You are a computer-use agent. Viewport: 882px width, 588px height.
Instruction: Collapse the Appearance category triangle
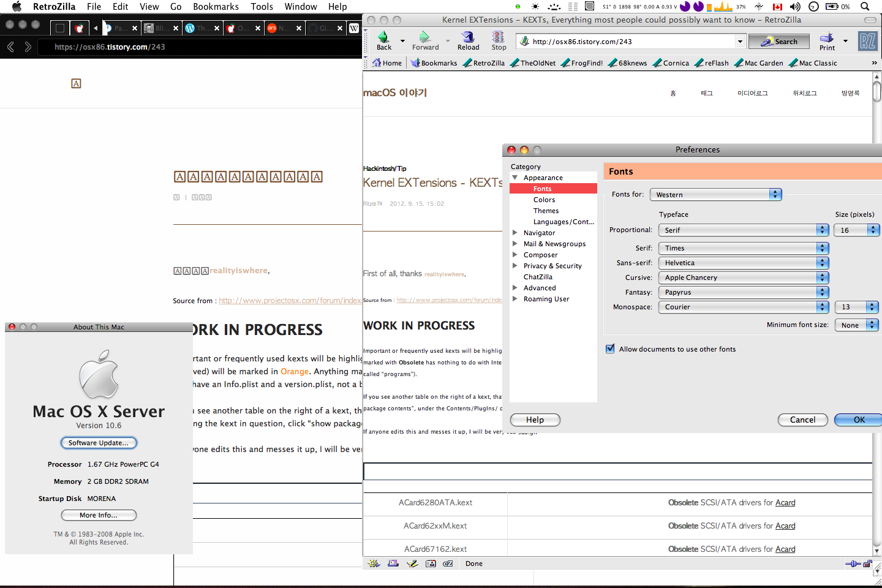(515, 178)
